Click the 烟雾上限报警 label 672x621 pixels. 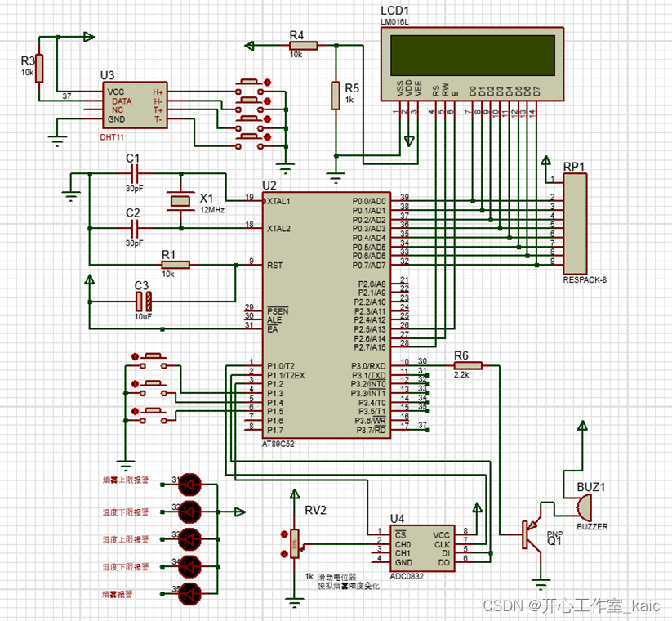point(126,480)
